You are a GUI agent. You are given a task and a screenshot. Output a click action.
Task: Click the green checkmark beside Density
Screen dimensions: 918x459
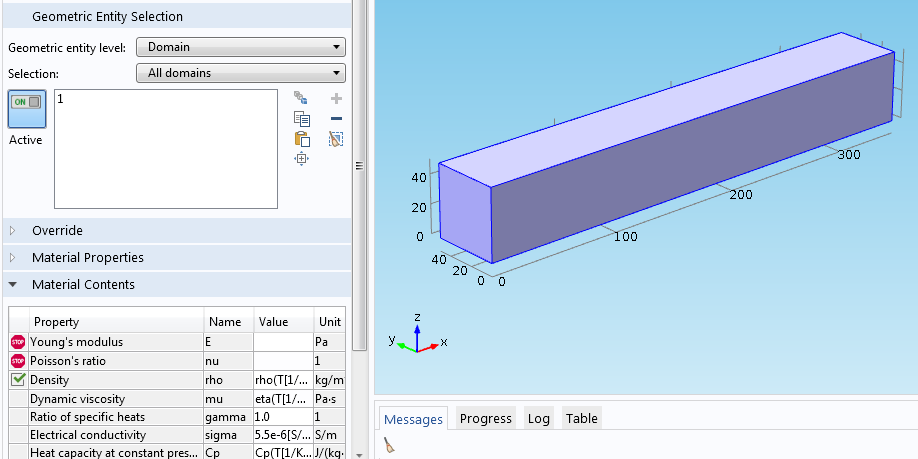click(18, 380)
